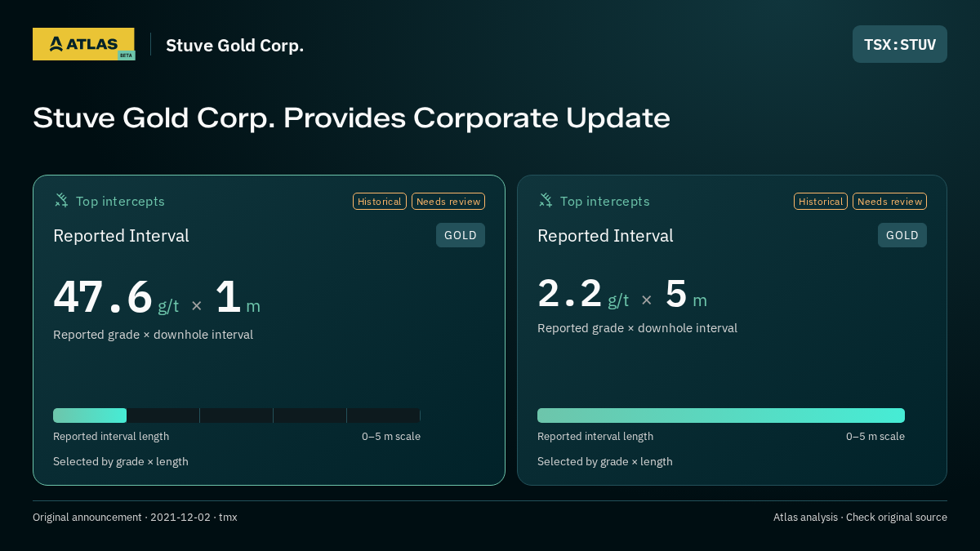Click Selected by grade × length in the 2.2 g/t card

tap(605, 462)
